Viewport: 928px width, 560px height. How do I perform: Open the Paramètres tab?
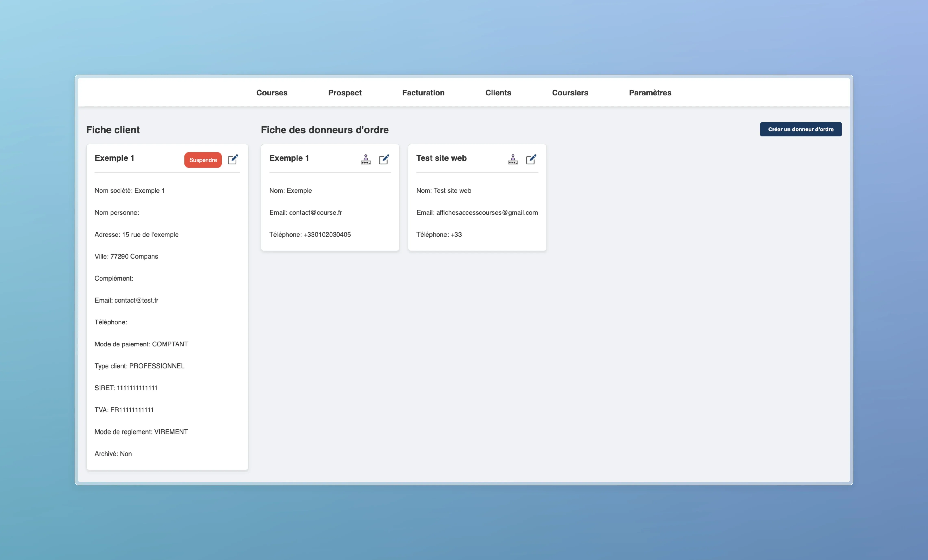click(650, 93)
